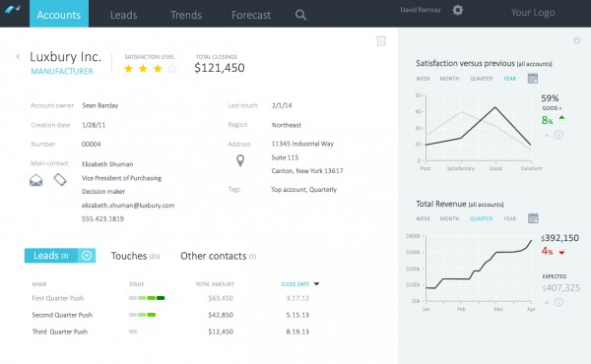Sort leads by STAGE column header

coord(137,284)
